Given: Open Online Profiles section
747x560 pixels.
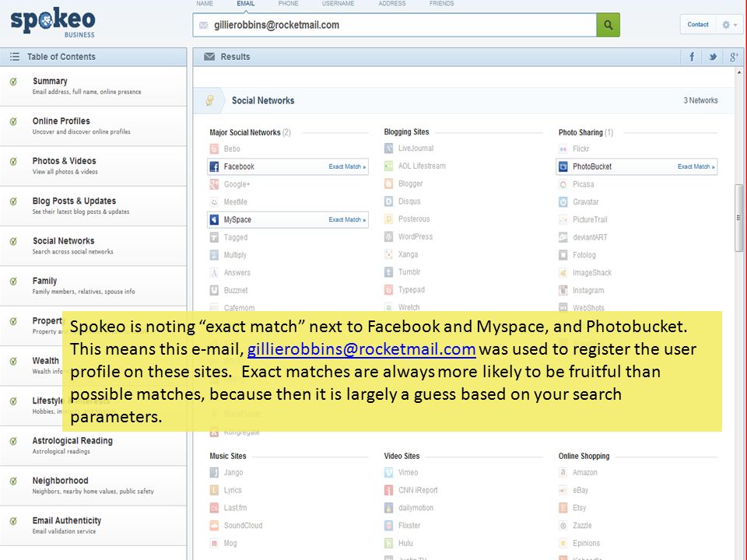Looking at the screenshot, I should [x=93, y=126].
